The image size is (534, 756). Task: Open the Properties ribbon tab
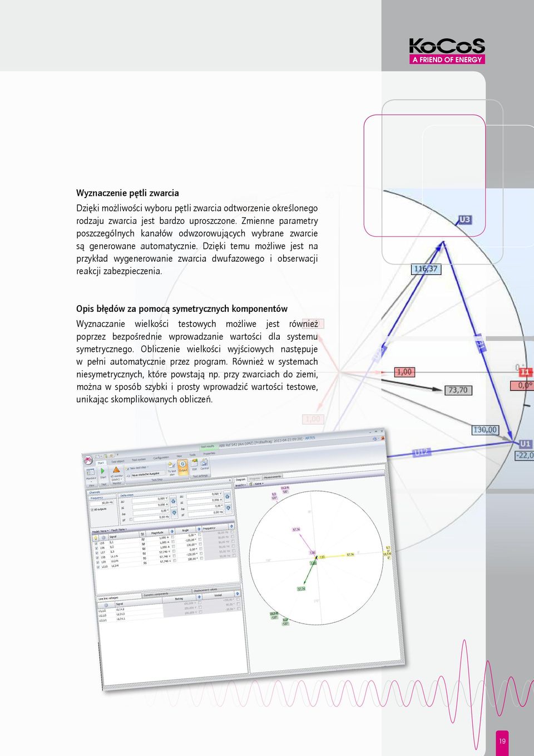(x=209, y=453)
